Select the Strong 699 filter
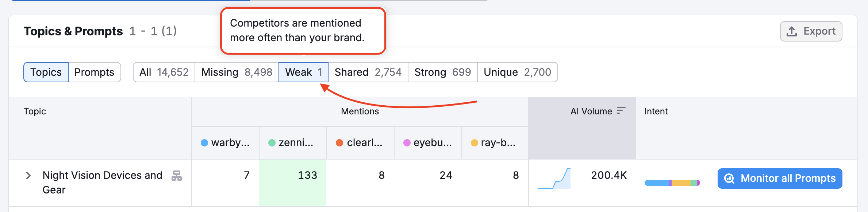 [442, 72]
